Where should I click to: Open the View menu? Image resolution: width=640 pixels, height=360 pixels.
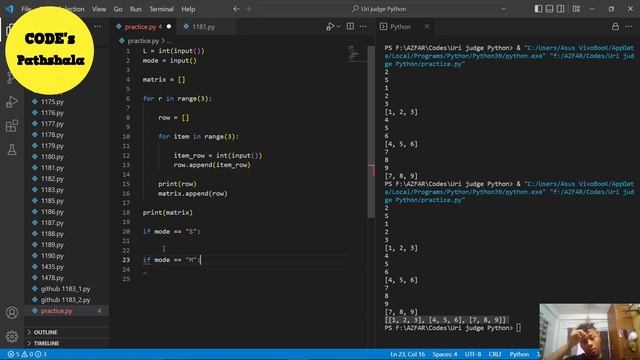[99, 9]
